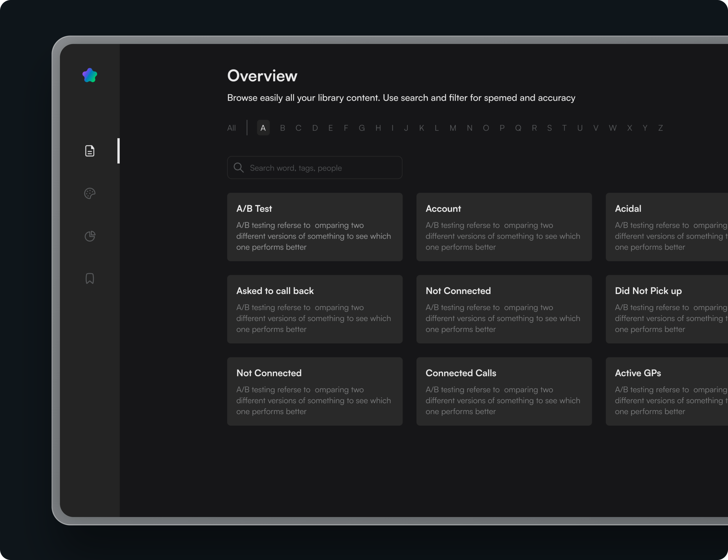Screen dimensions: 728x560
Task: Toggle the letter B filter
Action: 283,128
